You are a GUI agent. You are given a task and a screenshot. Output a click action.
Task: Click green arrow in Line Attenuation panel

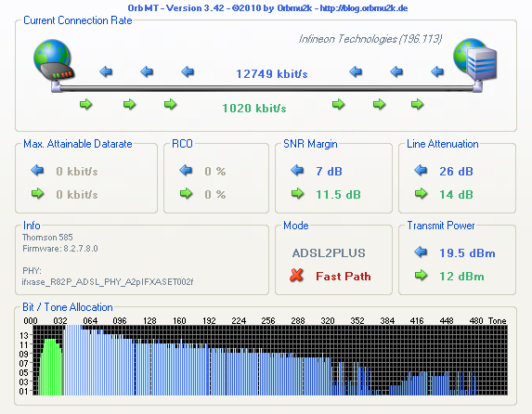pos(422,193)
